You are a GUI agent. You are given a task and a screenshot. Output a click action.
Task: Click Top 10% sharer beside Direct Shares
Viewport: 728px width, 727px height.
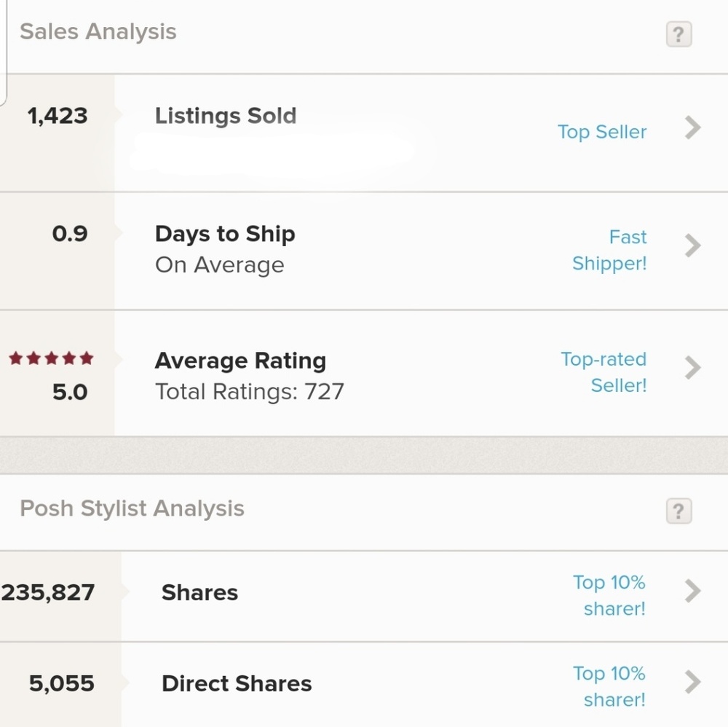click(x=609, y=686)
